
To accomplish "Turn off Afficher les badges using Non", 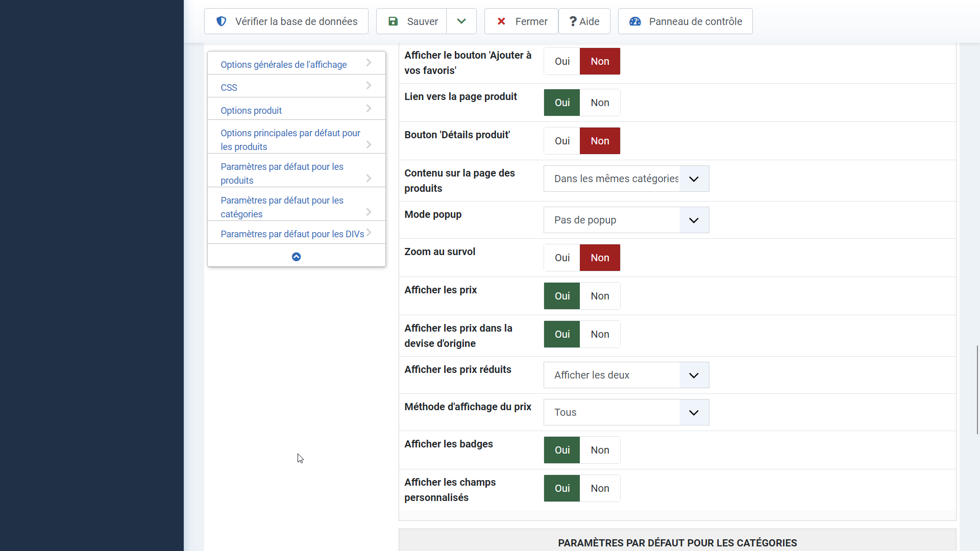I will click(600, 450).
